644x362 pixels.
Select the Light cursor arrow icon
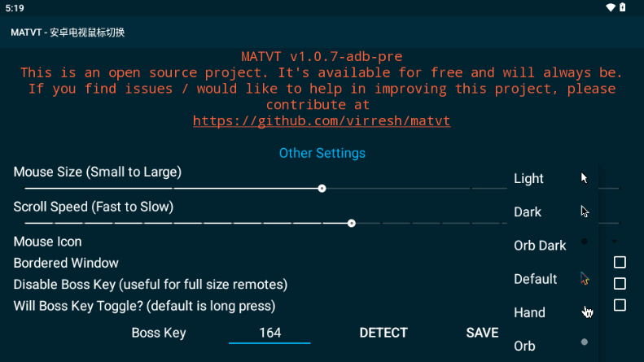[x=585, y=178]
